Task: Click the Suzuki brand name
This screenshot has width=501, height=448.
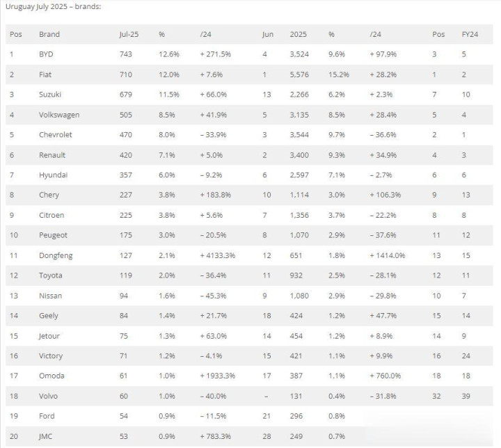Action: tap(51, 95)
